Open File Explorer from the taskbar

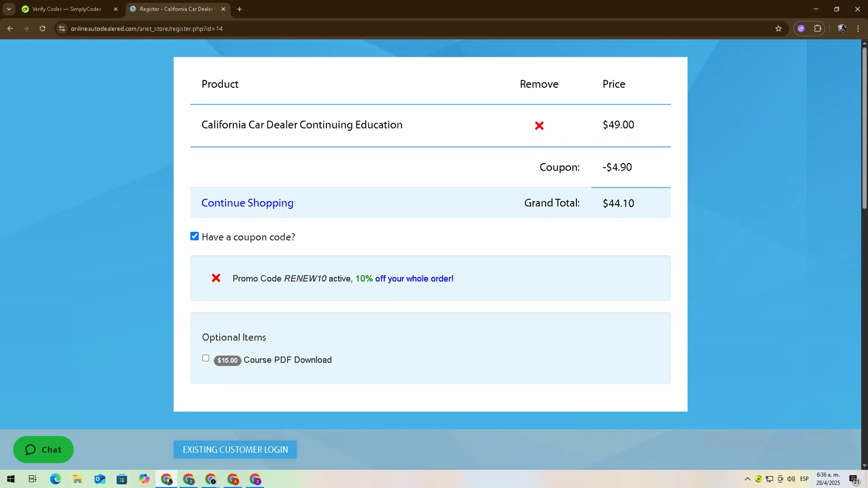(78, 479)
